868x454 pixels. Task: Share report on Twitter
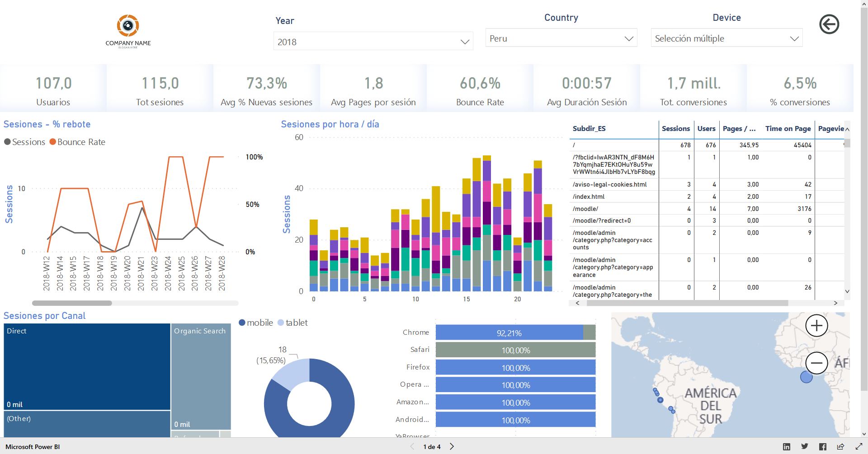805,447
